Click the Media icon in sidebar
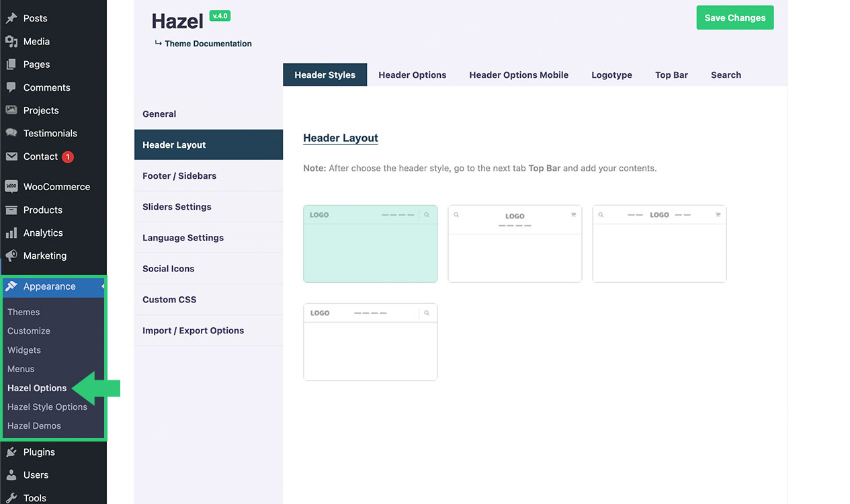The image size is (850, 504). click(x=11, y=42)
